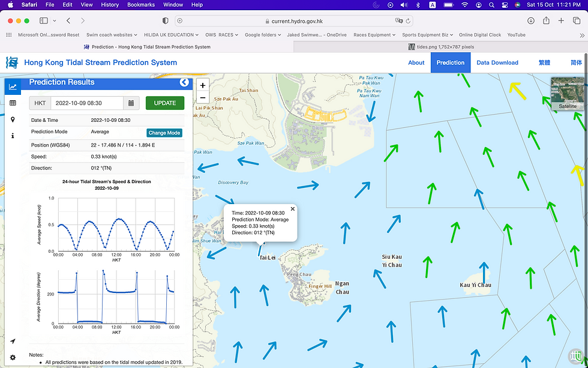
Task: Open Bluetooth status menu
Action: pyautogui.click(x=418, y=5)
